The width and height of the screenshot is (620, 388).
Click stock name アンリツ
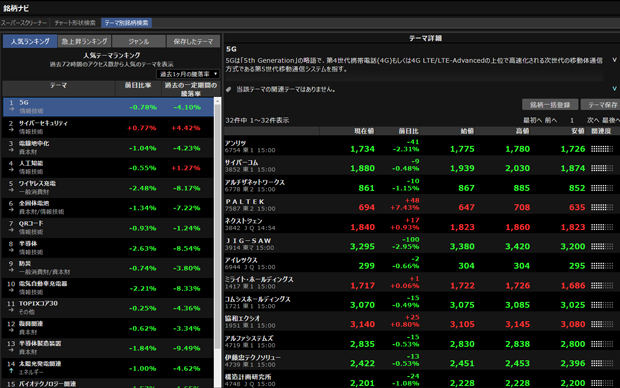click(x=236, y=143)
